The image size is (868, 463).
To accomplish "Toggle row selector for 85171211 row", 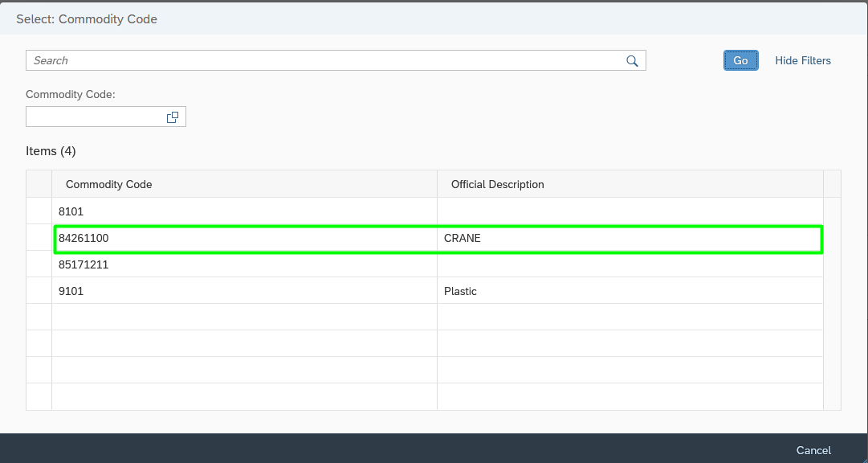I will [x=39, y=264].
